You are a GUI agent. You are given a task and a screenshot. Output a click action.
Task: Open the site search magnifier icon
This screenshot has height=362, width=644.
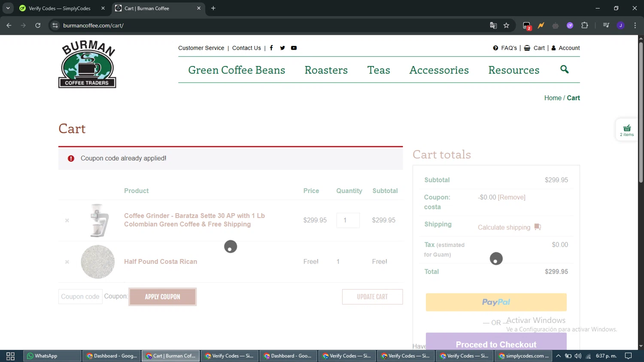pos(565,69)
